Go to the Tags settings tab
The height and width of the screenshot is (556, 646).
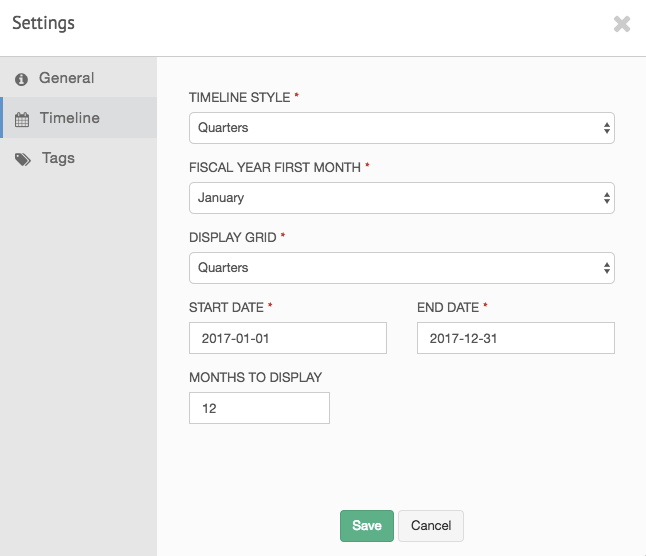(x=58, y=158)
